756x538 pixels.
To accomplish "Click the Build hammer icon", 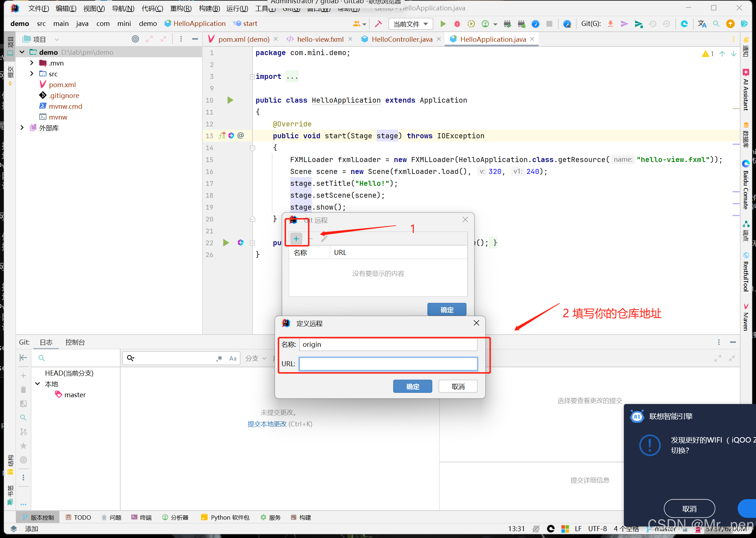I will [x=378, y=24].
